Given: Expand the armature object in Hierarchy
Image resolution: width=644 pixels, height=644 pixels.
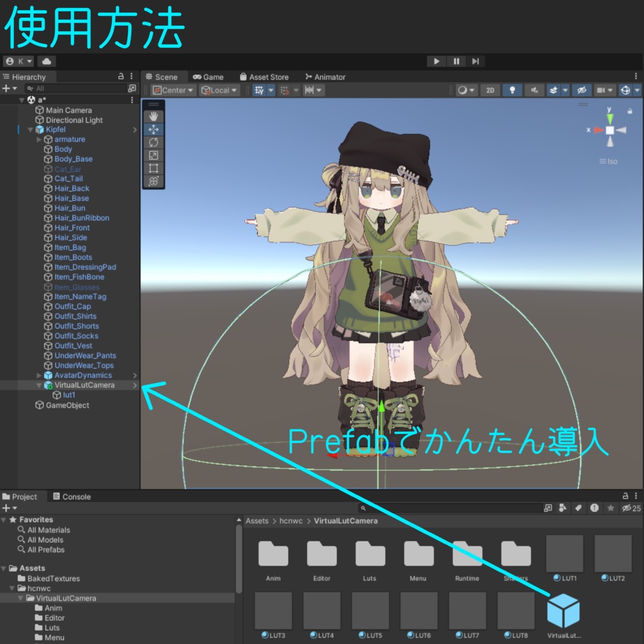Looking at the screenshot, I should point(39,139).
